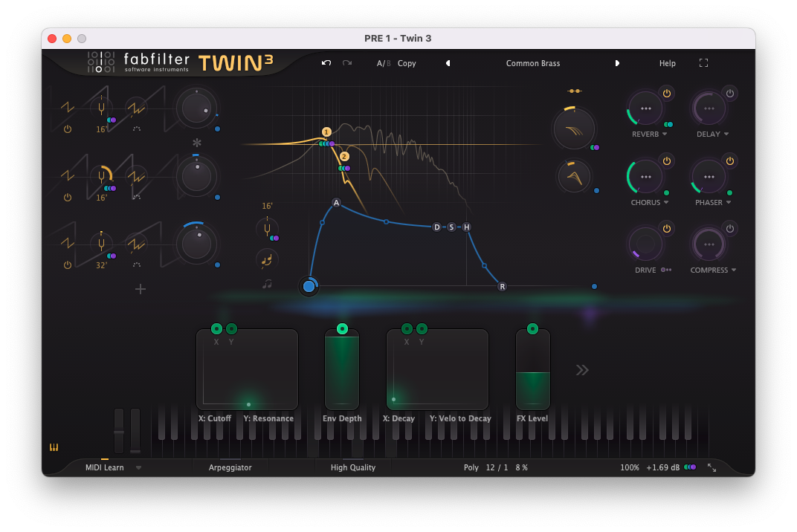Show more modulation slots with double chevron
The image size is (797, 532).
click(582, 370)
